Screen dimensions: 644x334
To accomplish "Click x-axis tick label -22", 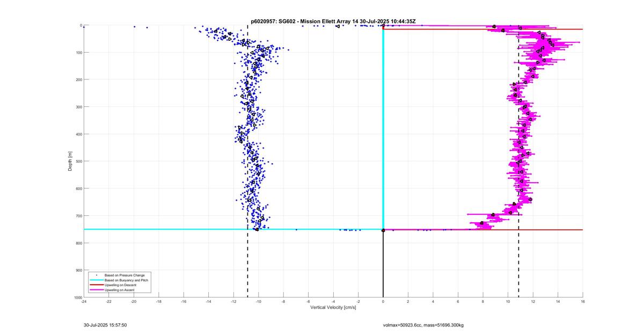I will (x=109, y=301).
